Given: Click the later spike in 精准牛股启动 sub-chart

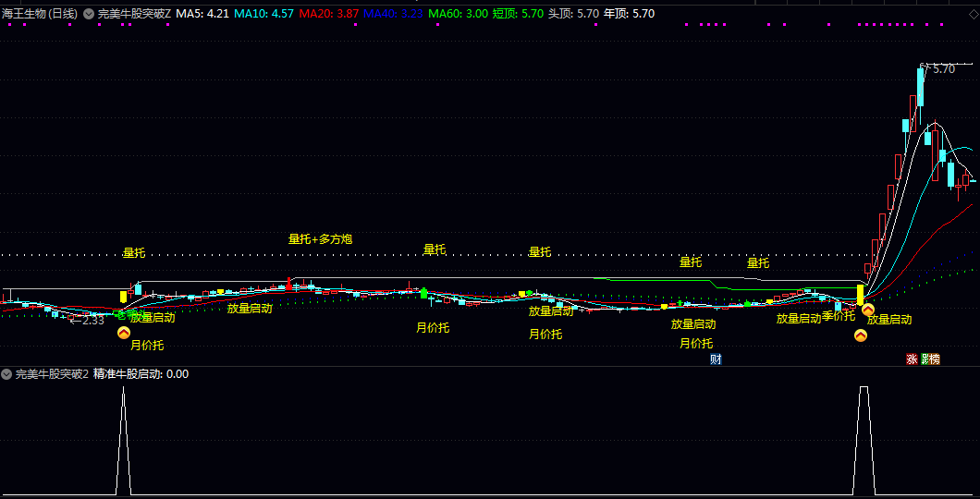Looking at the screenshot, I should coord(864,440).
